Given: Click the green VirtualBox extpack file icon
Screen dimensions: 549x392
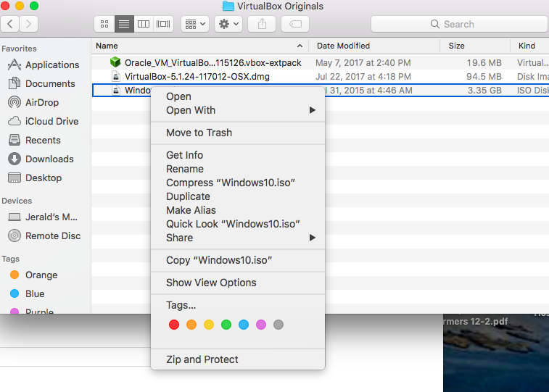Looking at the screenshot, I should point(115,62).
